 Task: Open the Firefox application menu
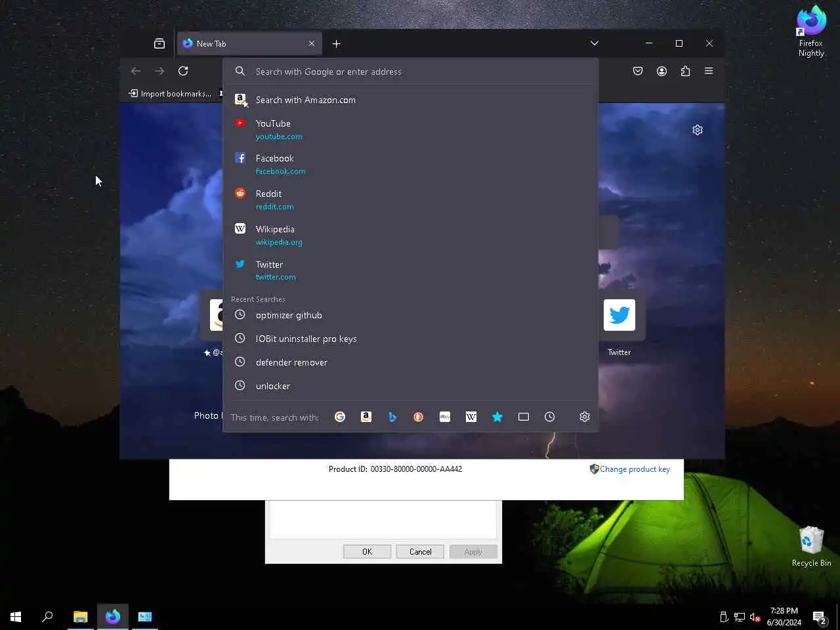pyautogui.click(x=709, y=71)
